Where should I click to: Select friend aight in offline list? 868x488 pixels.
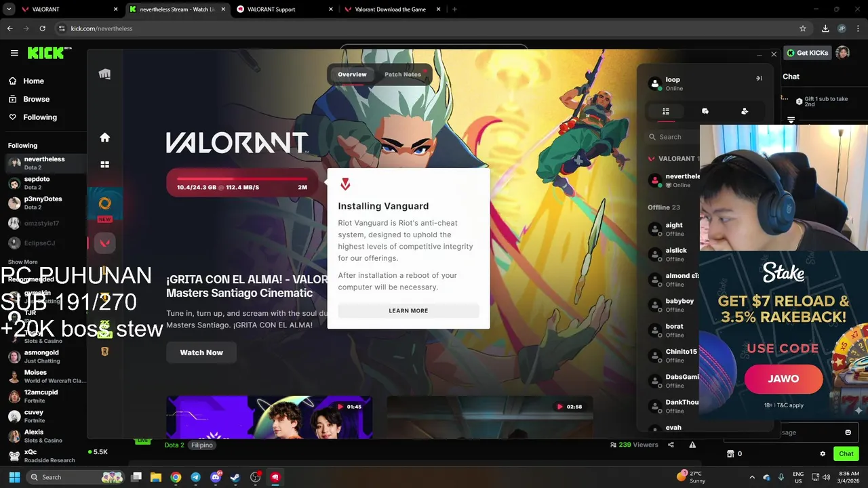click(x=673, y=229)
